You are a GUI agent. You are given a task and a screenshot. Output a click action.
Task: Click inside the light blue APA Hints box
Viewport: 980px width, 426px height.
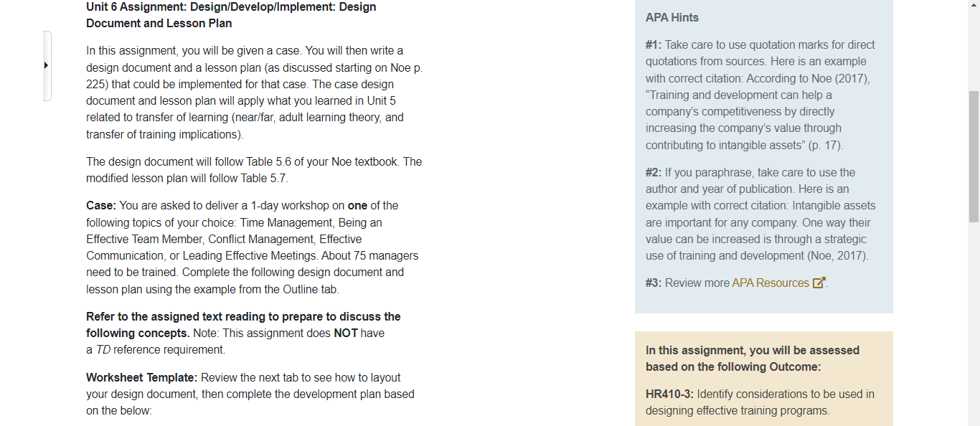[x=763, y=158]
